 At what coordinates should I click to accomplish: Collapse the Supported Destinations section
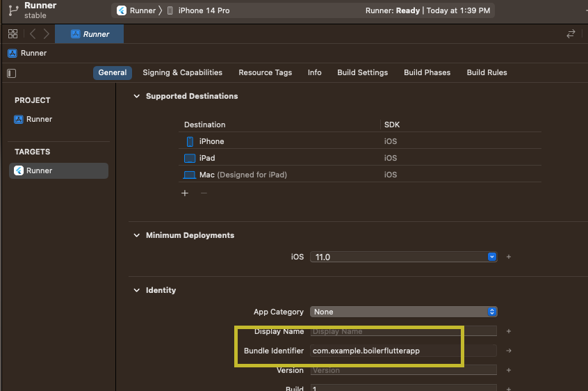(137, 97)
